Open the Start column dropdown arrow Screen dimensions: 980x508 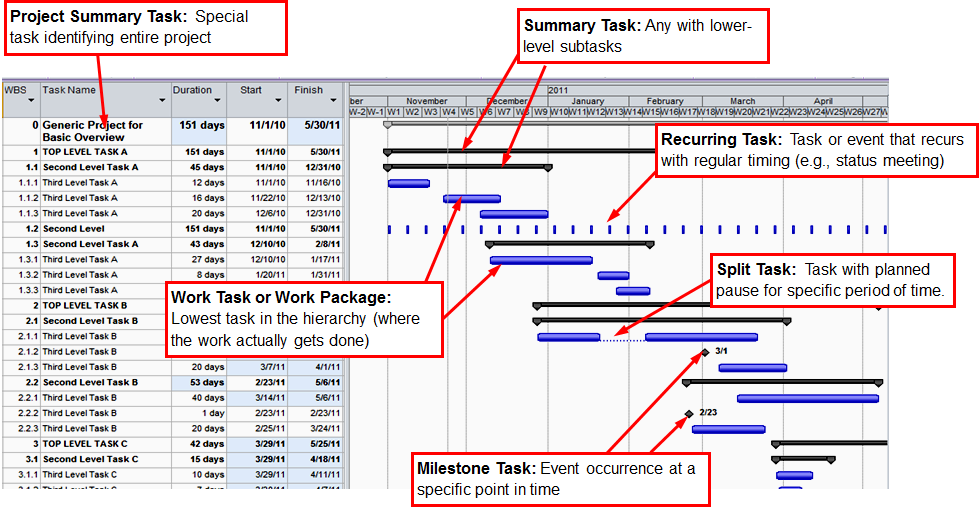279,101
